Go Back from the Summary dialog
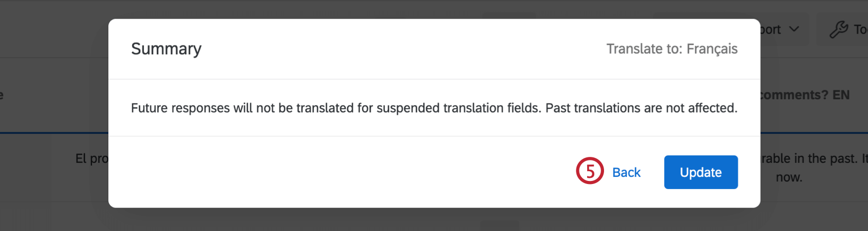Screen dimensions: 868x231 click(626, 172)
